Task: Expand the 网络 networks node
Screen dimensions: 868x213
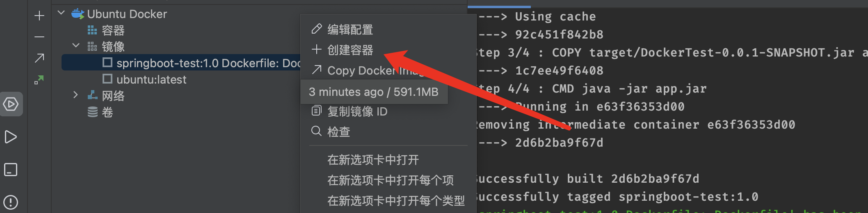Action: 75,95
